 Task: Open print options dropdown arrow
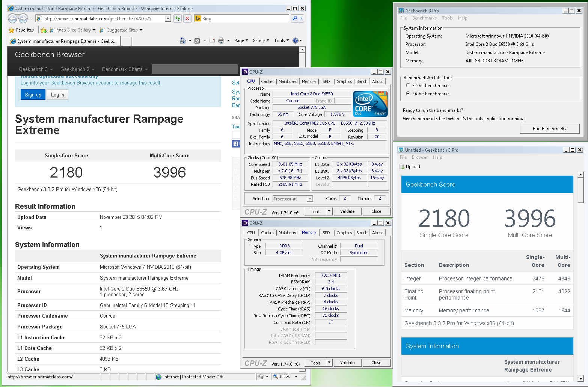click(x=228, y=41)
